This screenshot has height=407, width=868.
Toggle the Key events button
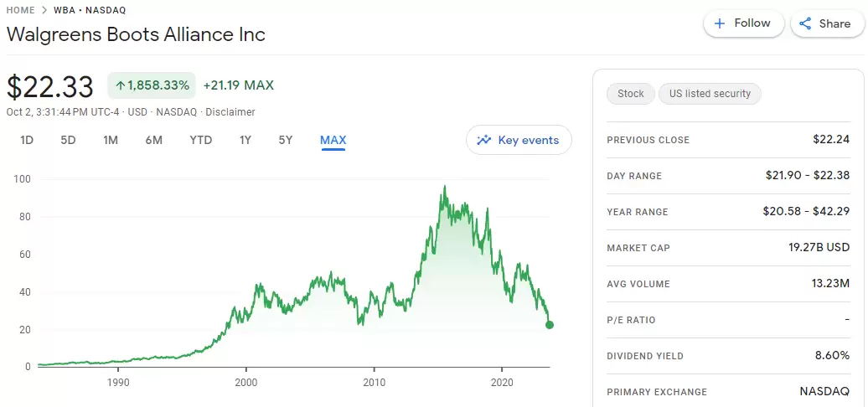[519, 140]
